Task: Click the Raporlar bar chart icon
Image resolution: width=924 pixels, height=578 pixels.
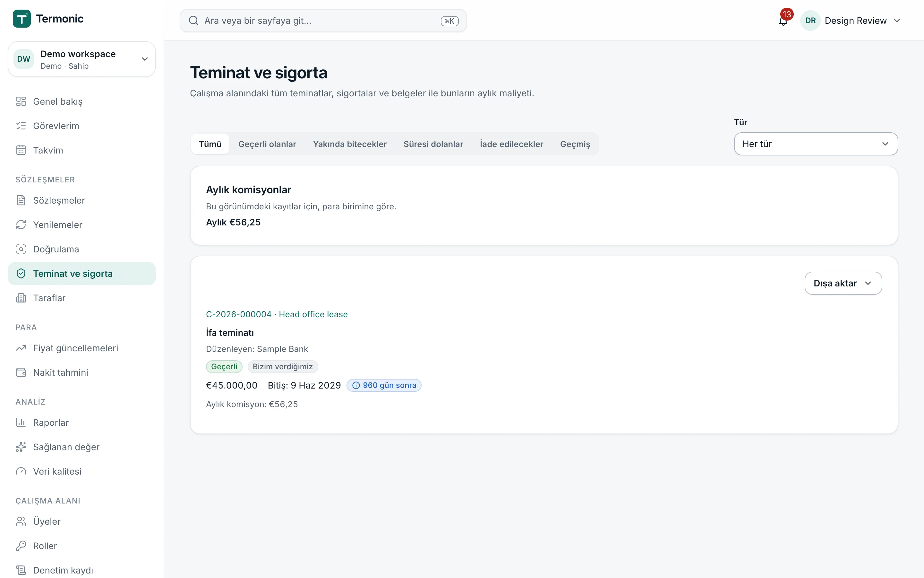Action: 21,423
